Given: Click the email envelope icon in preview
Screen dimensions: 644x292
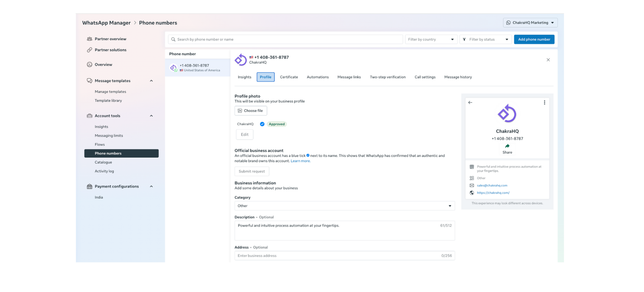Looking at the screenshot, I should coord(472,186).
